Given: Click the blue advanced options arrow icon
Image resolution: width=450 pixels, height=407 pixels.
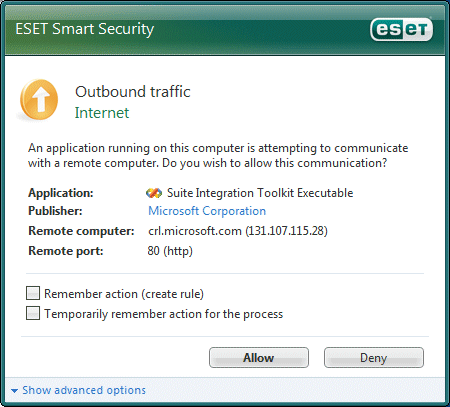Looking at the screenshot, I should 14,391.
